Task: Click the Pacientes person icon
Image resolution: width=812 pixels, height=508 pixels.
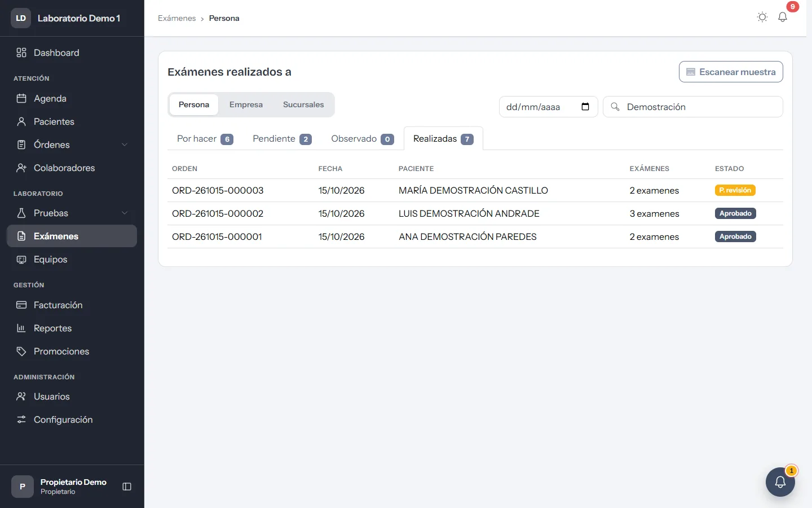Action: tap(21, 121)
